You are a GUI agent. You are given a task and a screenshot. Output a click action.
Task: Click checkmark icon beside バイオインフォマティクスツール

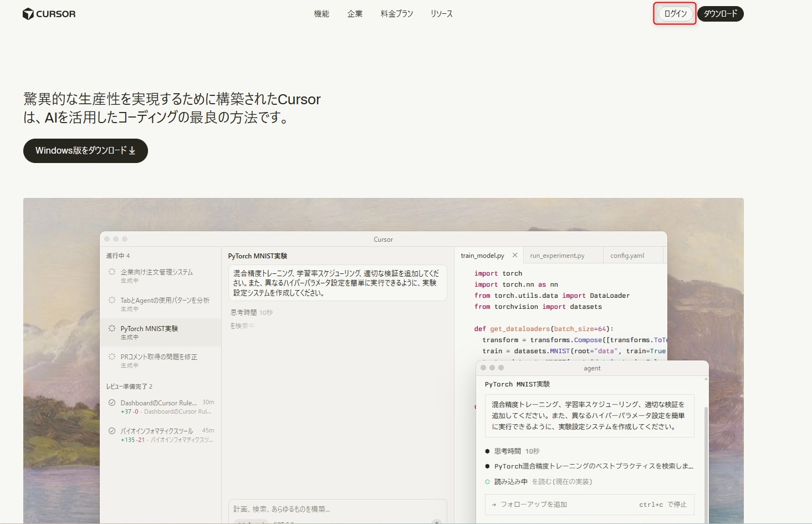point(112,431)
